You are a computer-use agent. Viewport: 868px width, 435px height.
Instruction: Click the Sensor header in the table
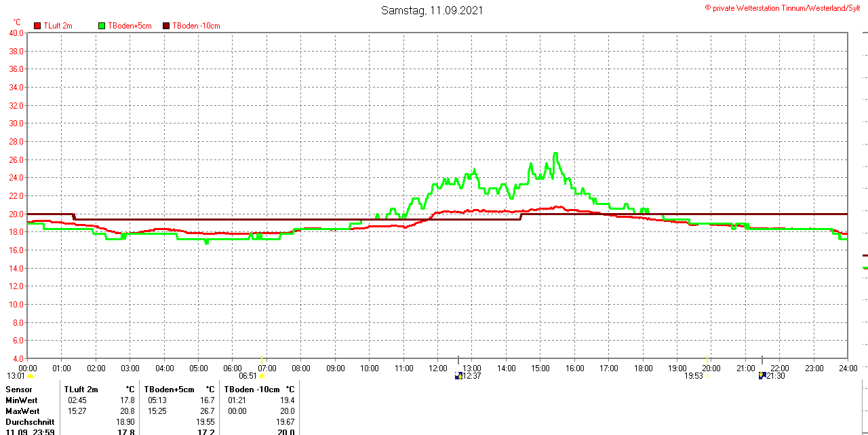point(19,390)
